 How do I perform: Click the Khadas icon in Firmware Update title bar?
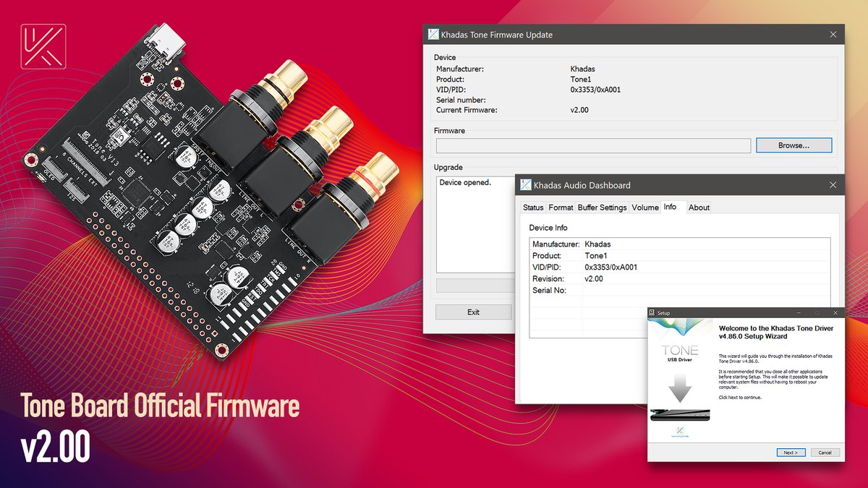(433, 34)
